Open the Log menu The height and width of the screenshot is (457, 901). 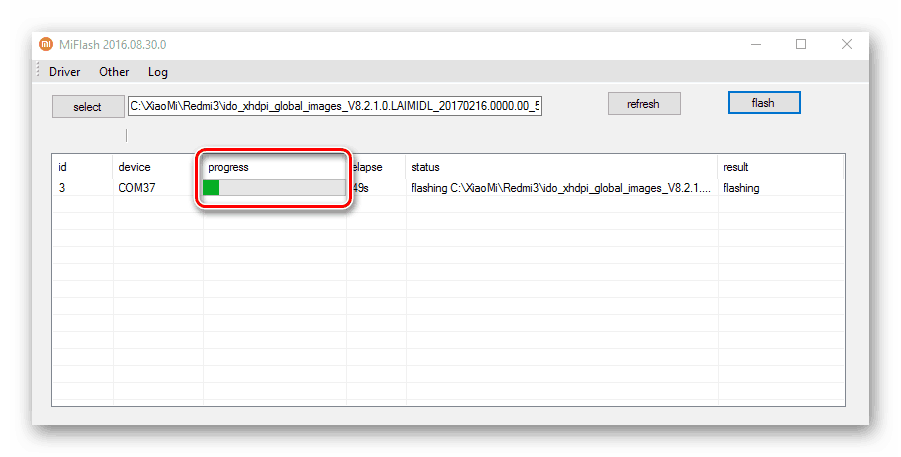(158, 72)
